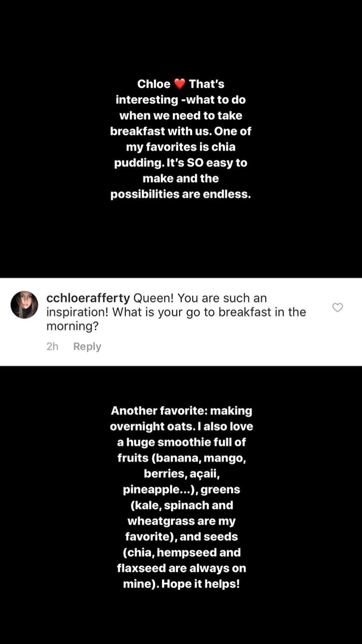Open cchloerafferty's profile picture
The width and height of the screenshot is (362, 644).
coord(24,305)
